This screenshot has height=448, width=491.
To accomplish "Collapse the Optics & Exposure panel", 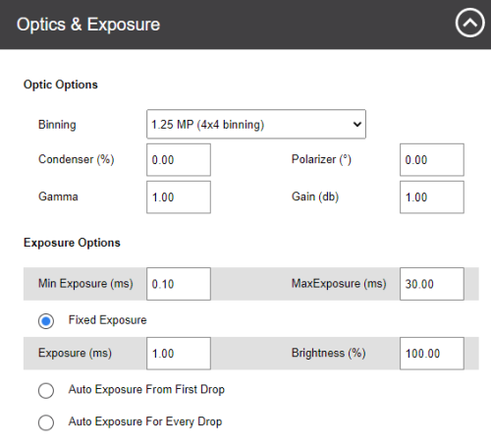I will point(469,23).
